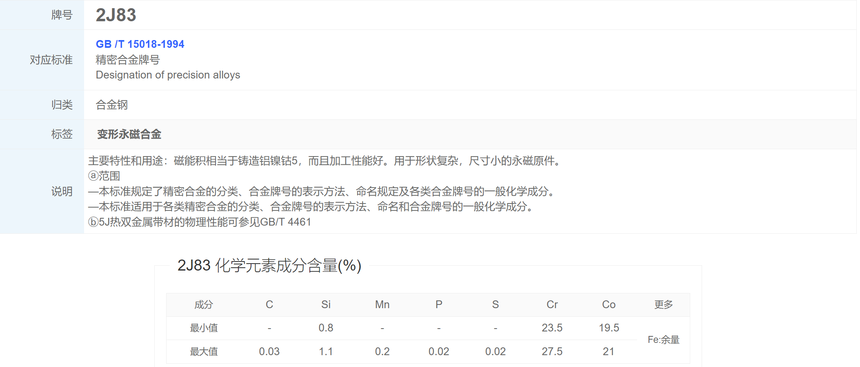Screen dimensions: 860x367
Task: Click the 牌号 row label
Action: point(62,15)
